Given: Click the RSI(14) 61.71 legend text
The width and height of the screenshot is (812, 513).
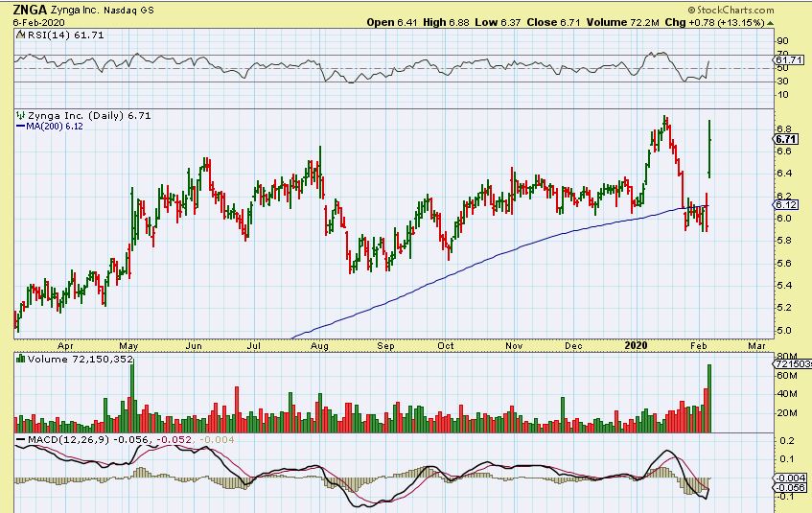Looking at the screenshot, I should point(65,35).
